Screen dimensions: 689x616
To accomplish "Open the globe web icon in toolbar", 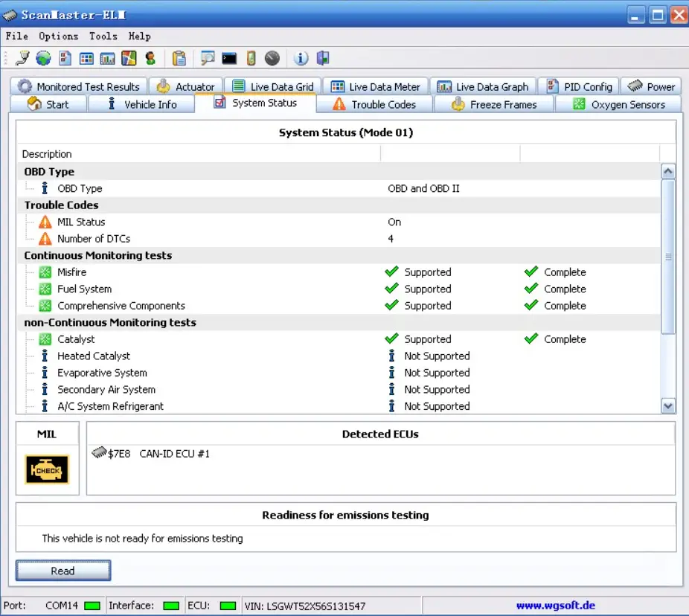I will tap(42, 58).
